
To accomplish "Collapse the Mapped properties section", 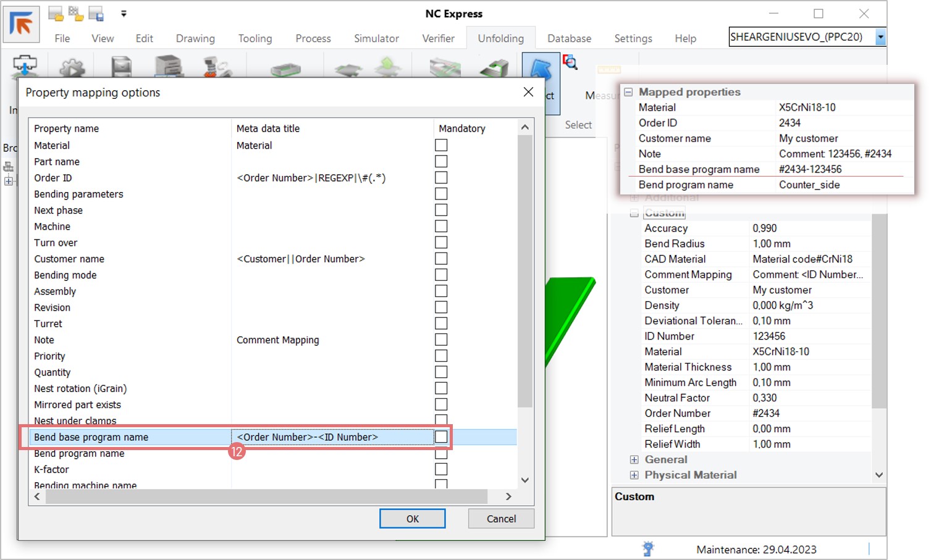I will 628,92.
